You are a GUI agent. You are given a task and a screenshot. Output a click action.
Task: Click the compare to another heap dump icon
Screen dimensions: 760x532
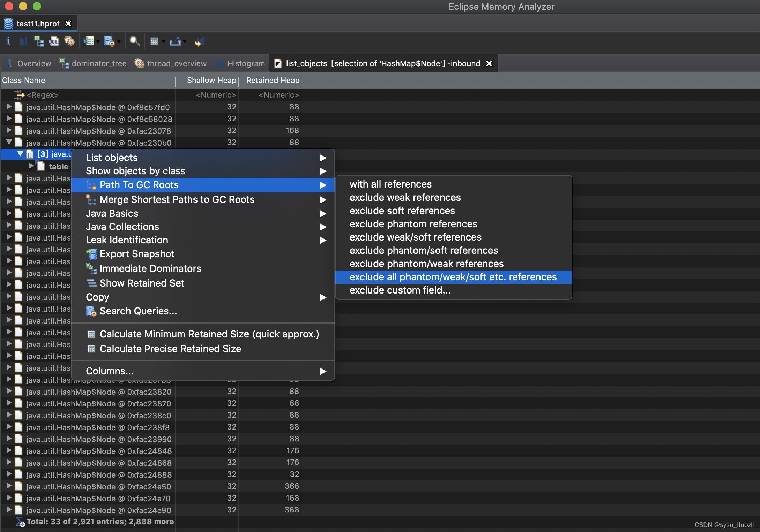pyautogui.click(x=200, y=41)
